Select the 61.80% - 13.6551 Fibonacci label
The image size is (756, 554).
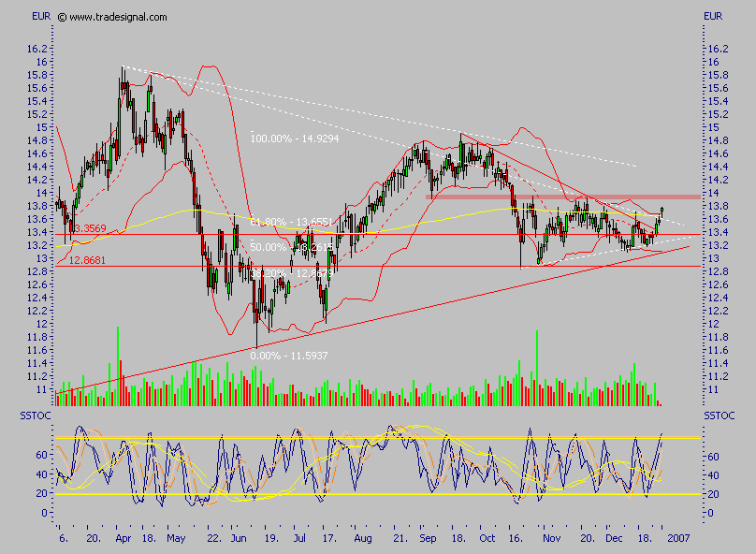tap(292, 222)
